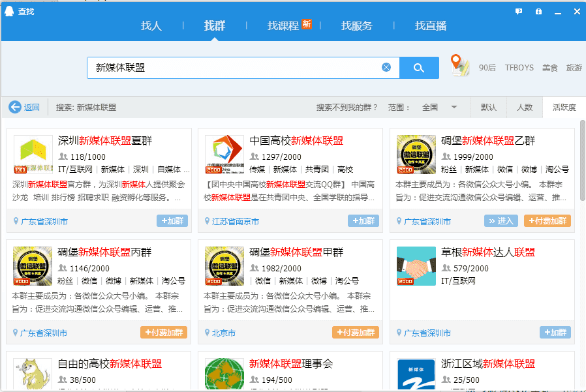Select the 活跃度 sort option
586x392 pixels.
point(564,108)
